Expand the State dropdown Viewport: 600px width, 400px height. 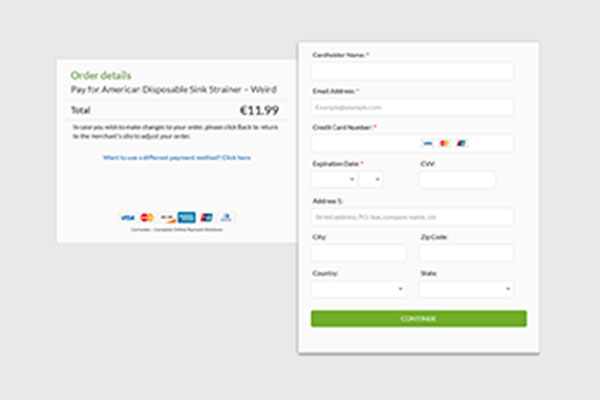click(x=466, y=289)
